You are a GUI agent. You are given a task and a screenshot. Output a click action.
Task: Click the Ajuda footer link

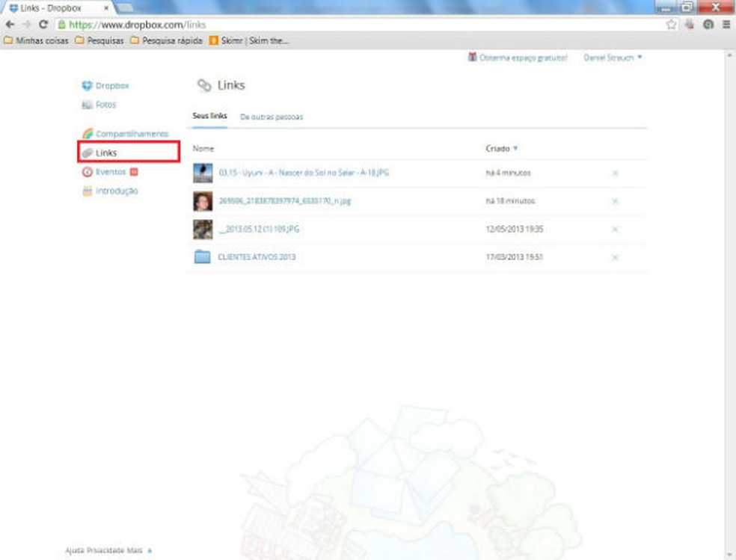(73, 550)
